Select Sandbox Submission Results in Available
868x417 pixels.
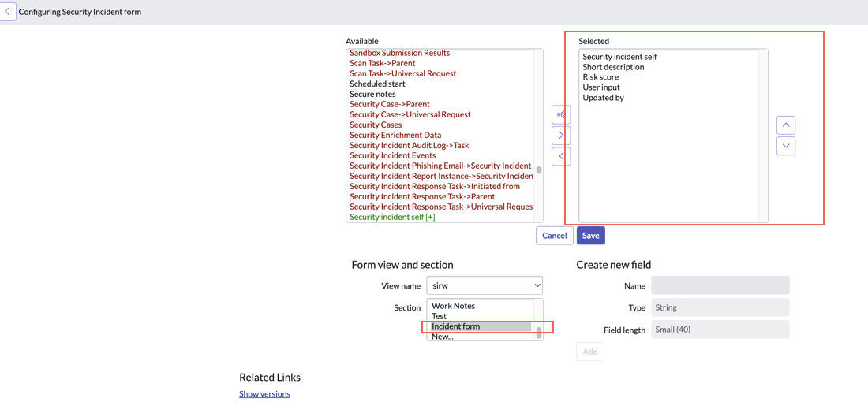400,53
